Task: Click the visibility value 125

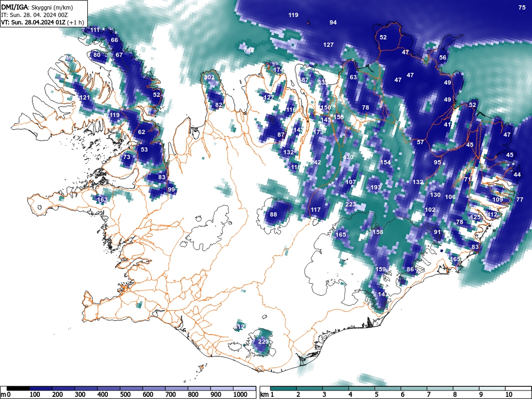Action: click(x=476, y=218)
